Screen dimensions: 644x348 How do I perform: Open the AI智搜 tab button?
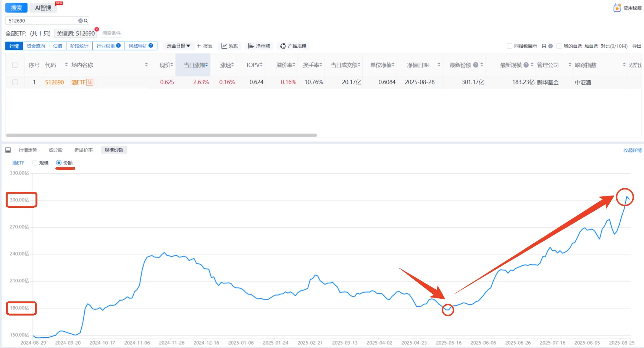pos(43,8)
